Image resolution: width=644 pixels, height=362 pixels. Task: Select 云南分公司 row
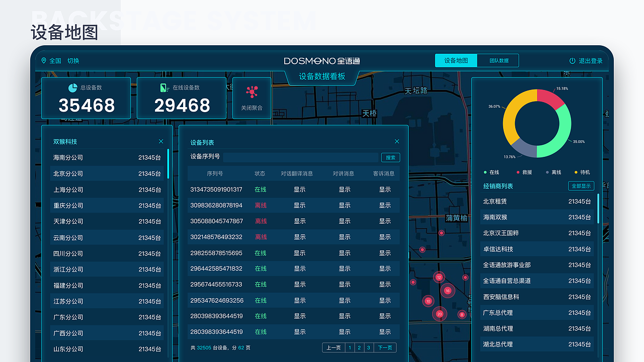[x=107, y=237]
